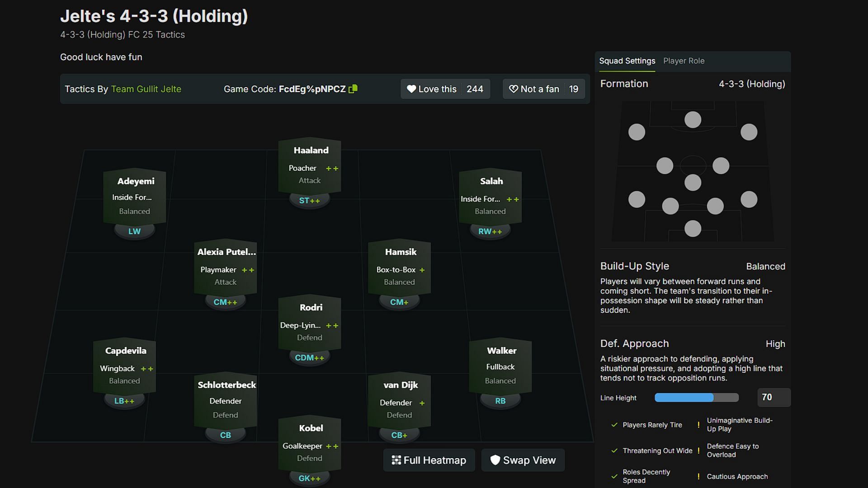The width and height of the screenshot is (868, 488).
Task: Click the broken heart Not a fan icon
Action: coord(514,89)
